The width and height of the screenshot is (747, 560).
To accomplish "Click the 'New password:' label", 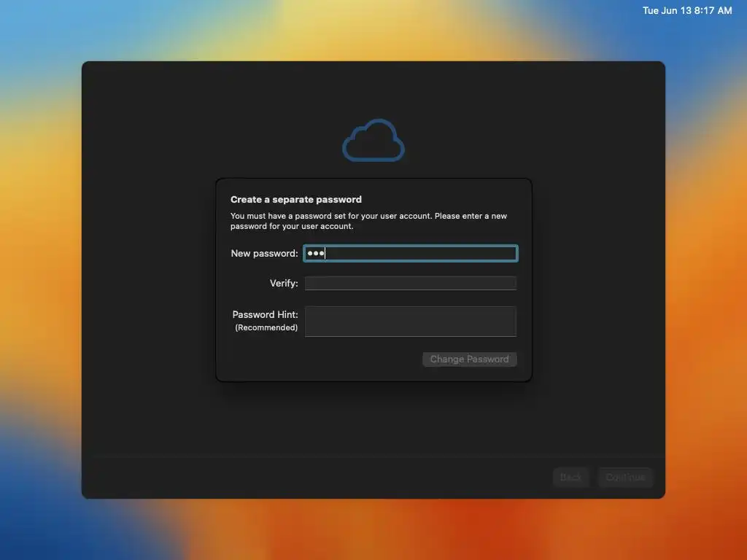I will click(264, 253).
